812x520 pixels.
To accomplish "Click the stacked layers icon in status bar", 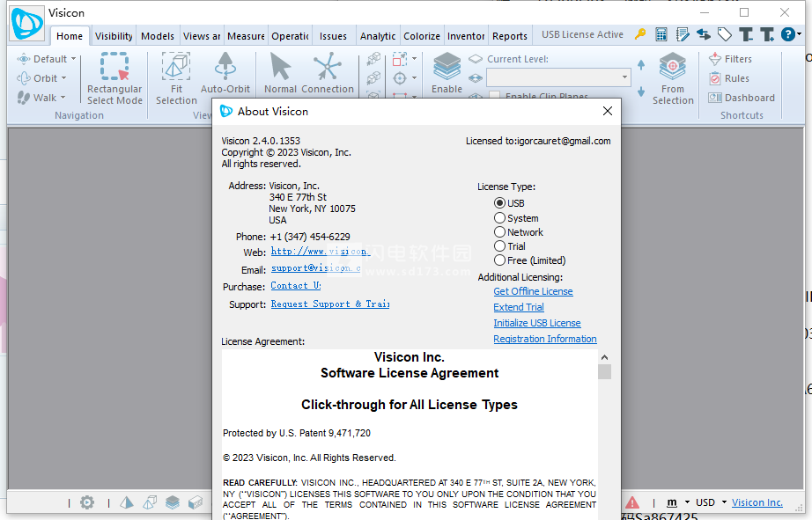I will click(x=173, y=502).
